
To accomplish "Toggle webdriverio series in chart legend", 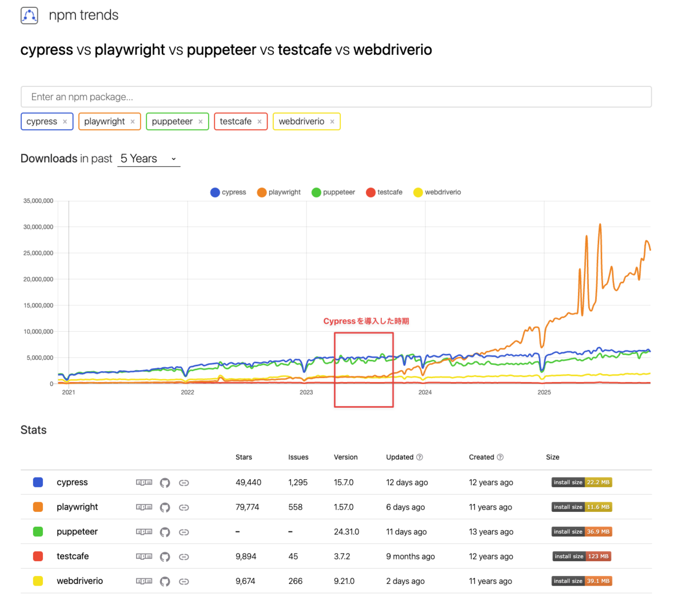I will click(x=437, y=192).
